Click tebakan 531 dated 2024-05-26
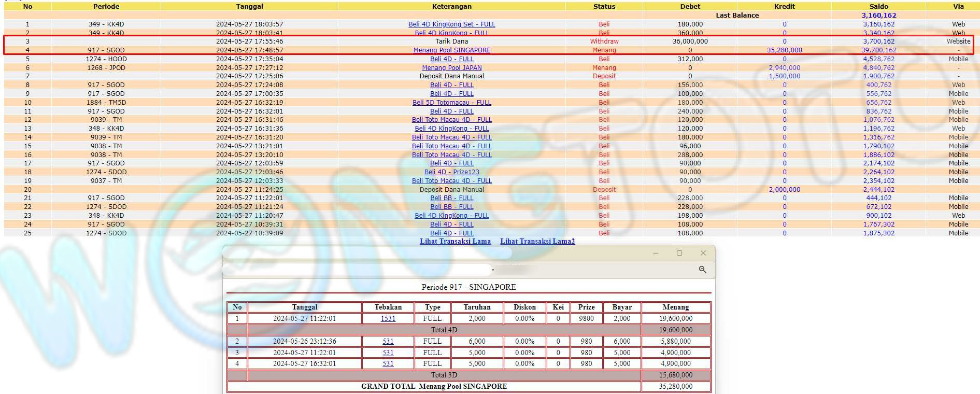980x394 pixels. [x=388, y=341]
